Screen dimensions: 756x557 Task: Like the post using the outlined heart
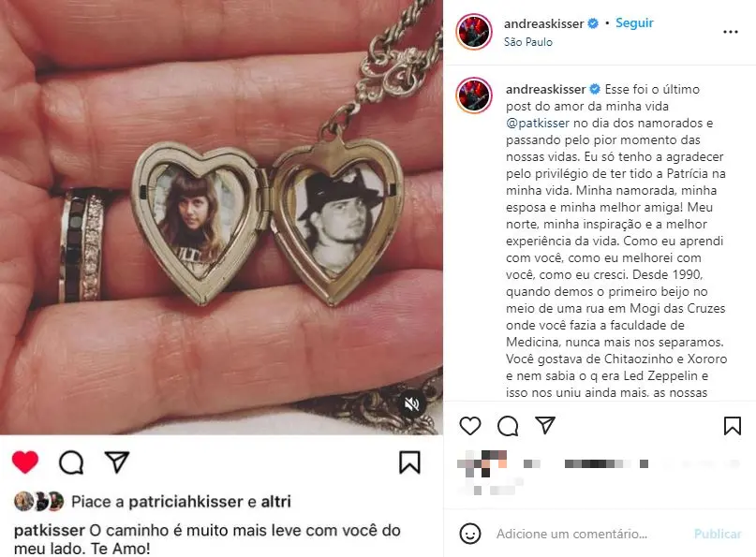point(470,426)
